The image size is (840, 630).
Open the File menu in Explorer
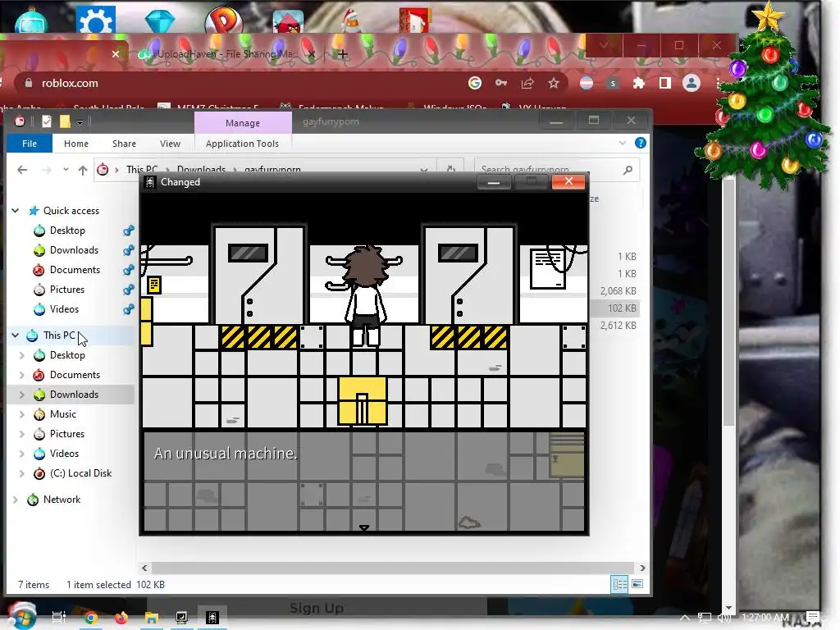(30, 144)
